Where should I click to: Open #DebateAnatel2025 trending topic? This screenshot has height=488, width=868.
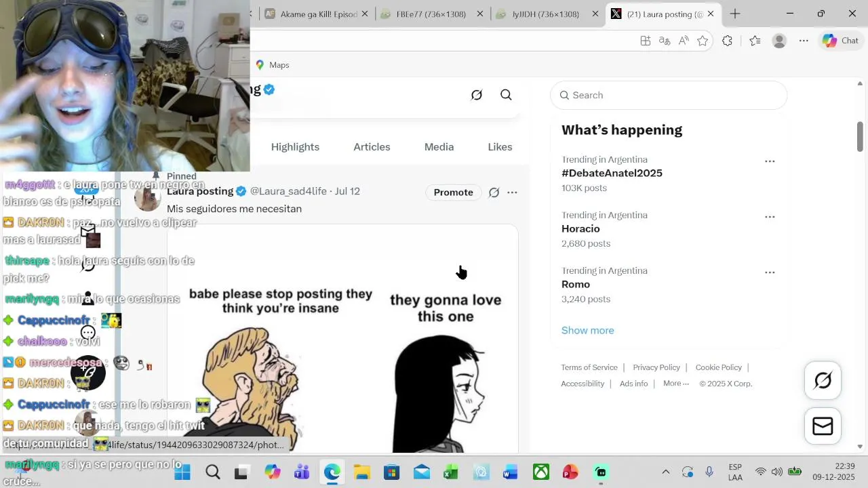point(612,173)
